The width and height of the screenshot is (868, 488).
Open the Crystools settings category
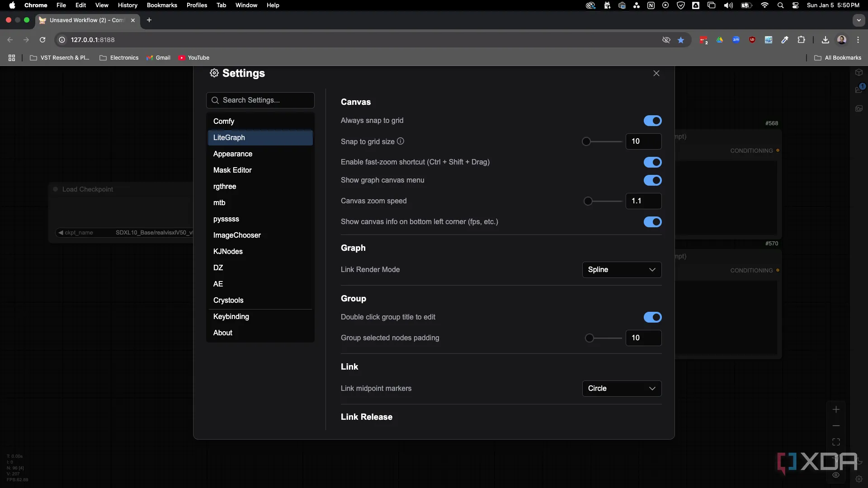pos(260,300)
